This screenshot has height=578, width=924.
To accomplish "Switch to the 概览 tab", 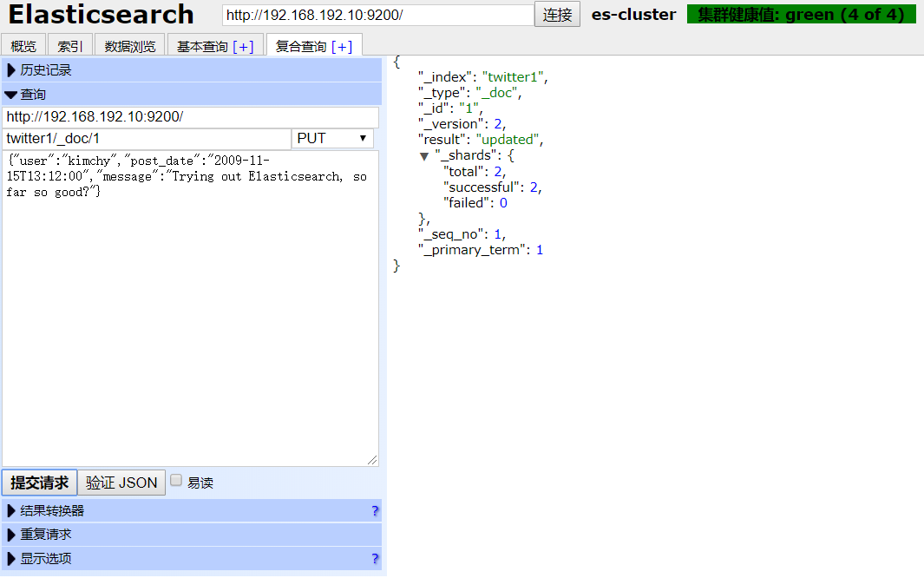I will (23, 46).
